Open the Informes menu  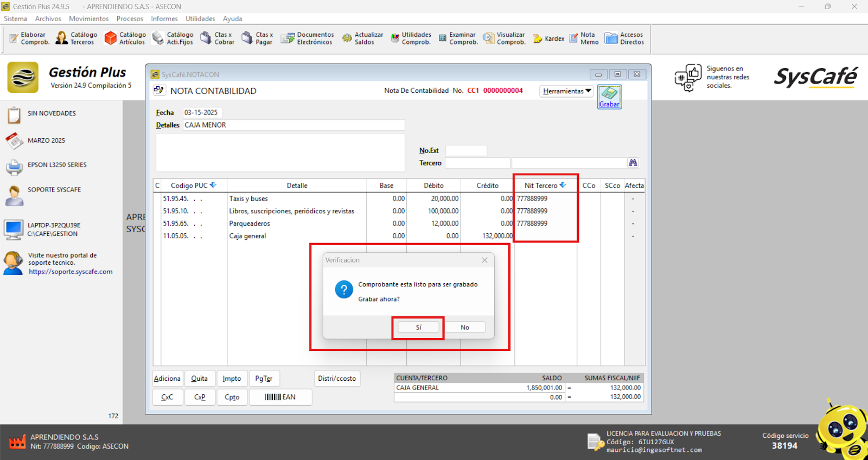click(x=164, y=18)
